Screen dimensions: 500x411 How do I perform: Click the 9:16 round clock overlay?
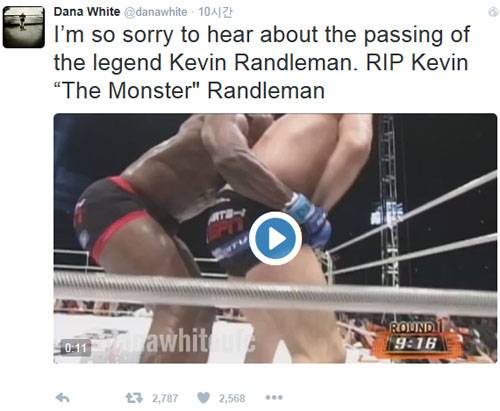tap(415, 343)
